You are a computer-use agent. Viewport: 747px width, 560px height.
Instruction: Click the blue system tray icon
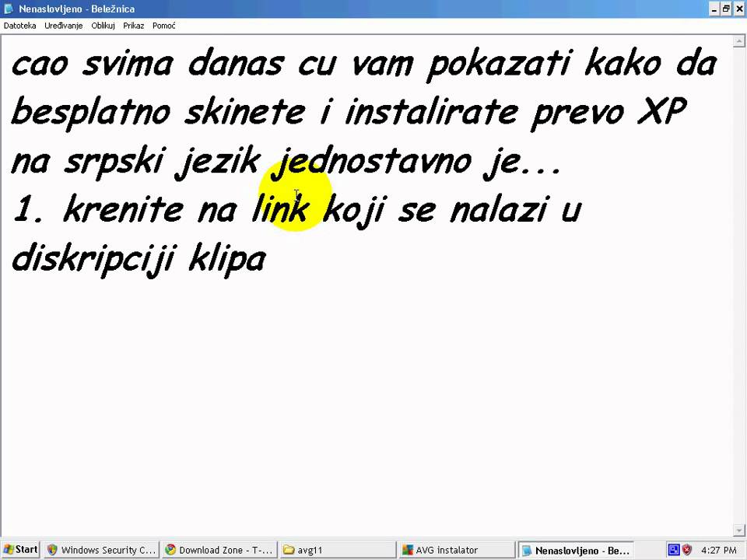(x=674, y=550)
